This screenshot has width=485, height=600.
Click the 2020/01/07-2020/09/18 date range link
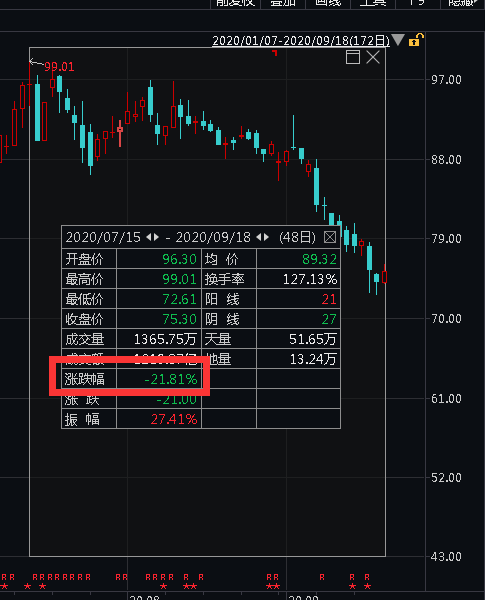301,41
